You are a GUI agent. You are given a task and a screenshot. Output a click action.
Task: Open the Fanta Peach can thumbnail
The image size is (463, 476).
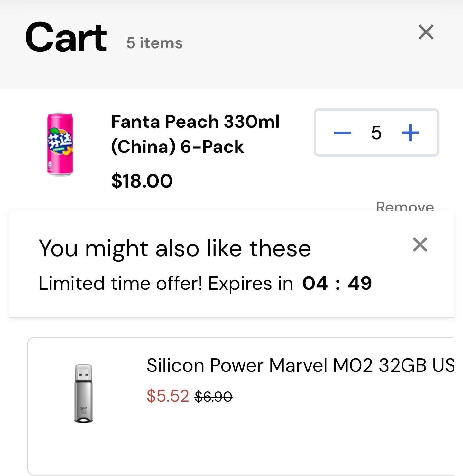coord(60,144)
